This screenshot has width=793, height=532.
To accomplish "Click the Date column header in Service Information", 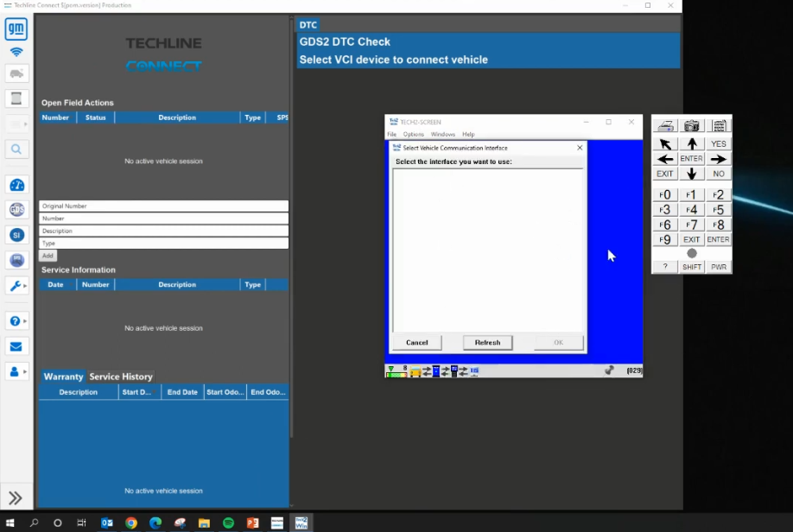I will coord(55,285).
